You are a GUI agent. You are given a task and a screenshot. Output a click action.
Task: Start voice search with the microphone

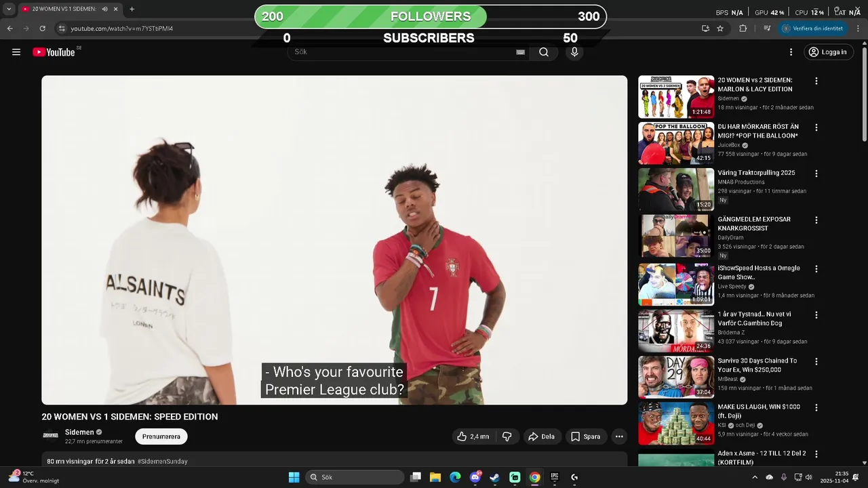click(574, 52)
